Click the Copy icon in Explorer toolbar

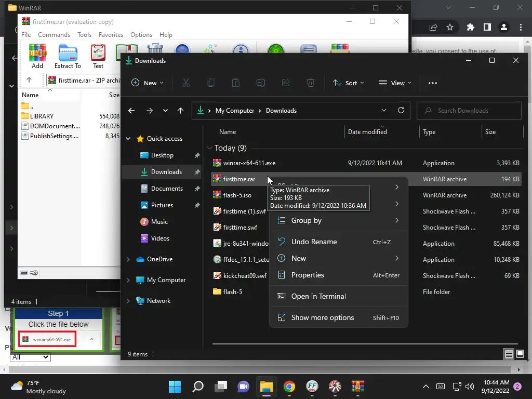(x=211, y=83)
